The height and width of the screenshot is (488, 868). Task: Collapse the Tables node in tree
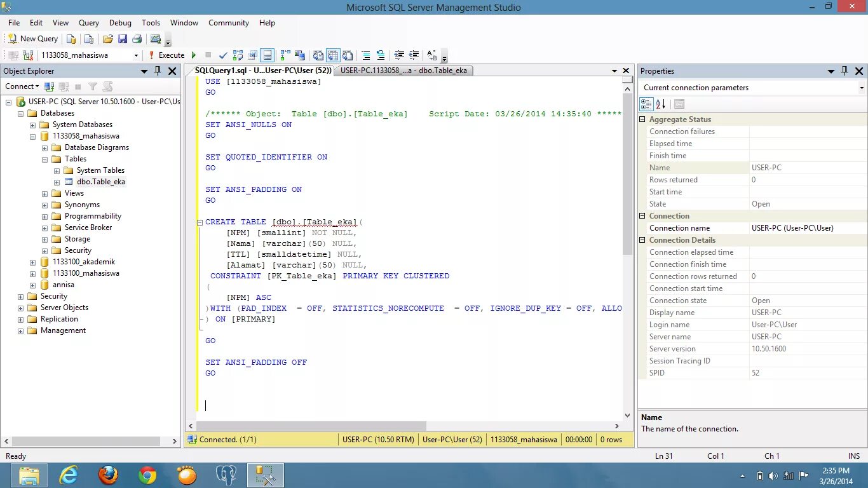44,159
